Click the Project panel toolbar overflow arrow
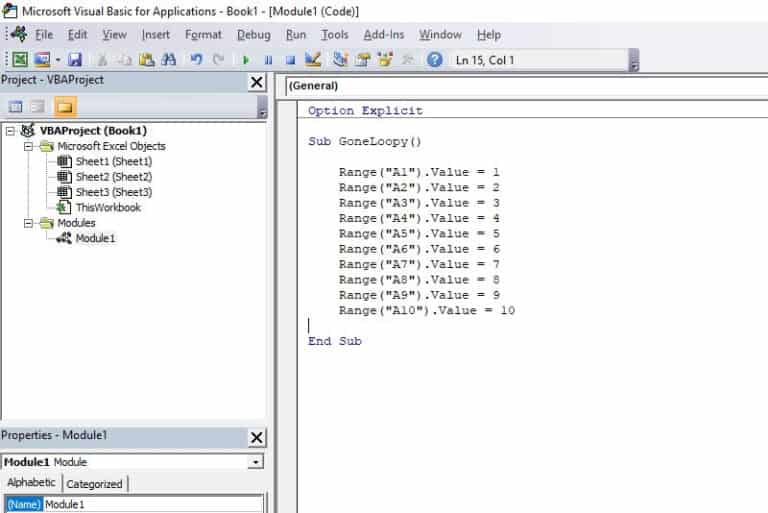 coord(262,107)
